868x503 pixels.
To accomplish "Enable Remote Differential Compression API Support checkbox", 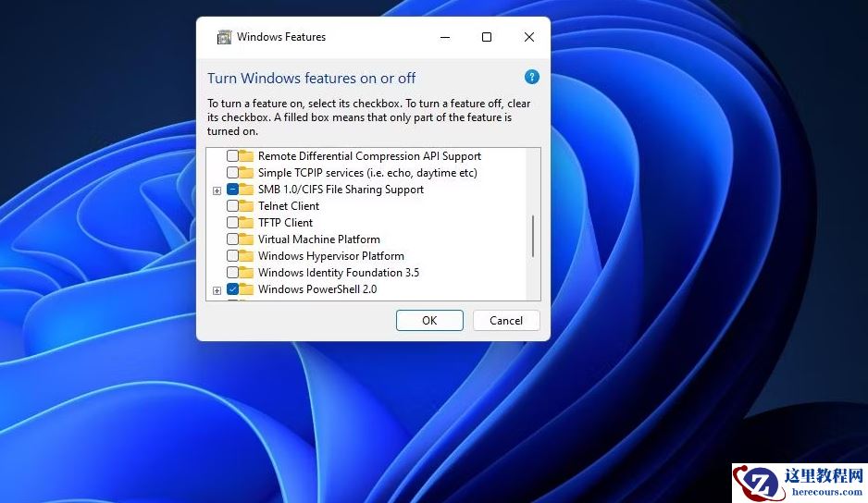I will coord(232,156).
